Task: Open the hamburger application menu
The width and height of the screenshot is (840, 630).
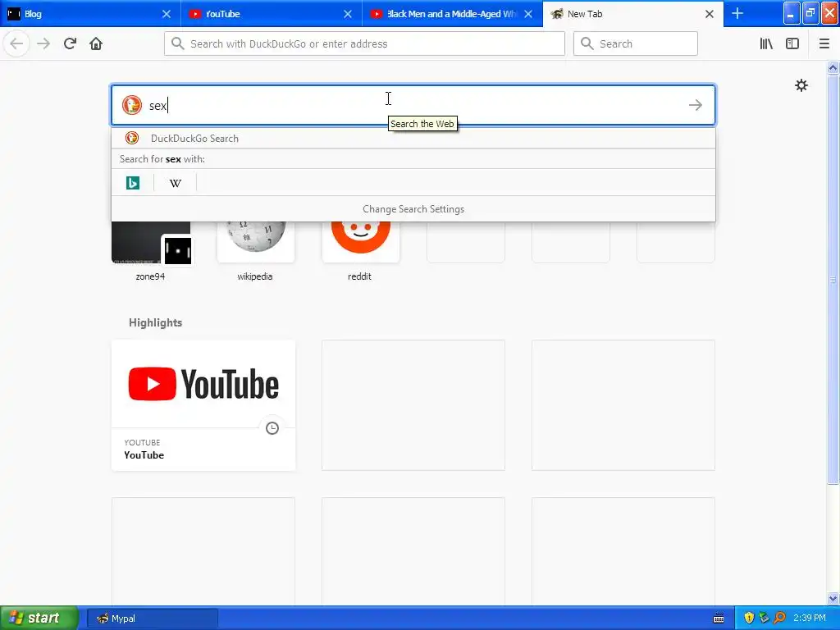Action: (x=824, y=43)
